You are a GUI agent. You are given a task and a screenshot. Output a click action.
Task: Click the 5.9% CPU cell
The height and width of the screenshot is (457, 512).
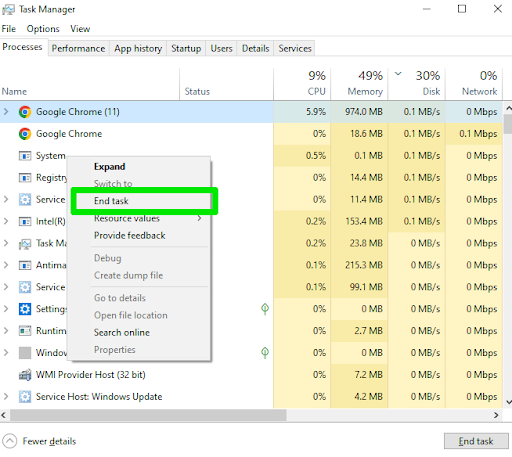[302, 112]
